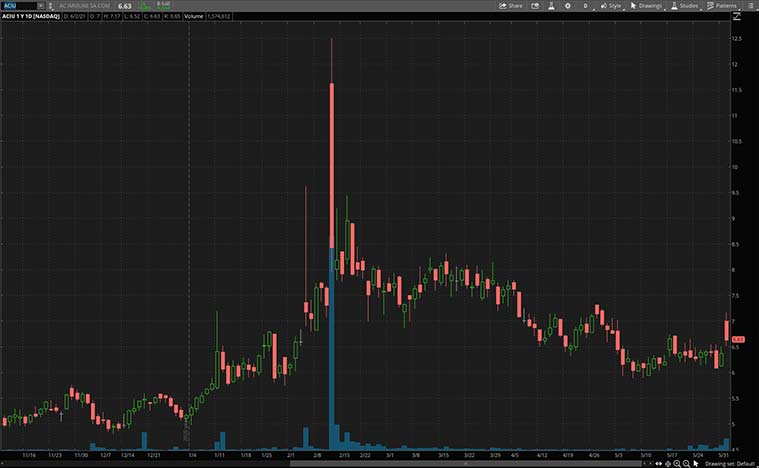Image resolution: width=759 pixels, height=468 pixels.
Task: Click the 1/4 date label on the time axis
Action: click(x=192, y=455)
